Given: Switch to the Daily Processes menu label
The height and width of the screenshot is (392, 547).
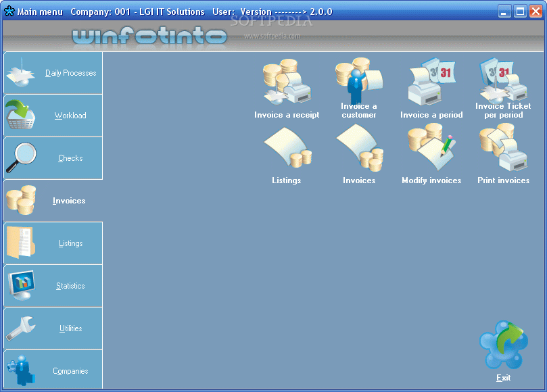Looking at the screenshot, I should pos(71,73).
